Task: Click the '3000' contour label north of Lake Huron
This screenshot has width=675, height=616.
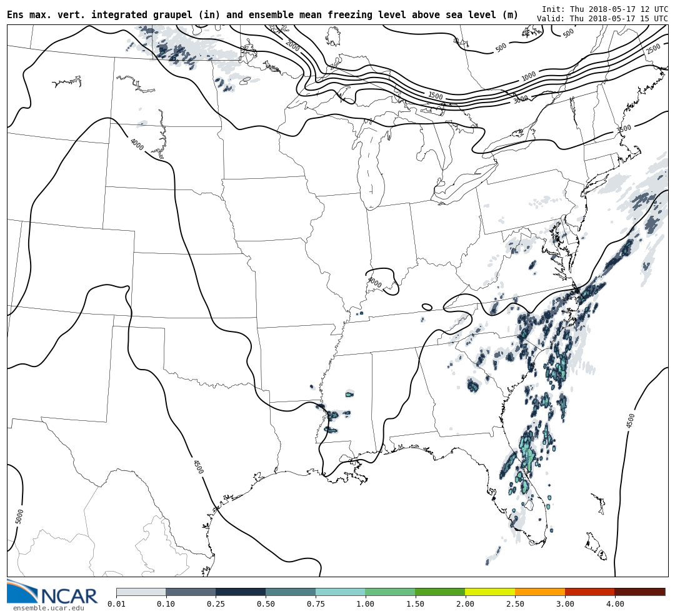Action: point(521,100)
